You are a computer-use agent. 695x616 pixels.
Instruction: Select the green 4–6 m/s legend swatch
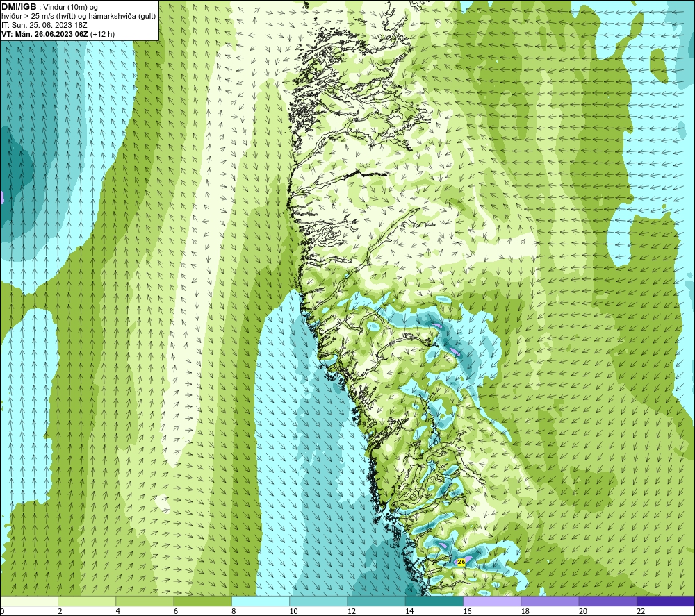pos(145,601)
